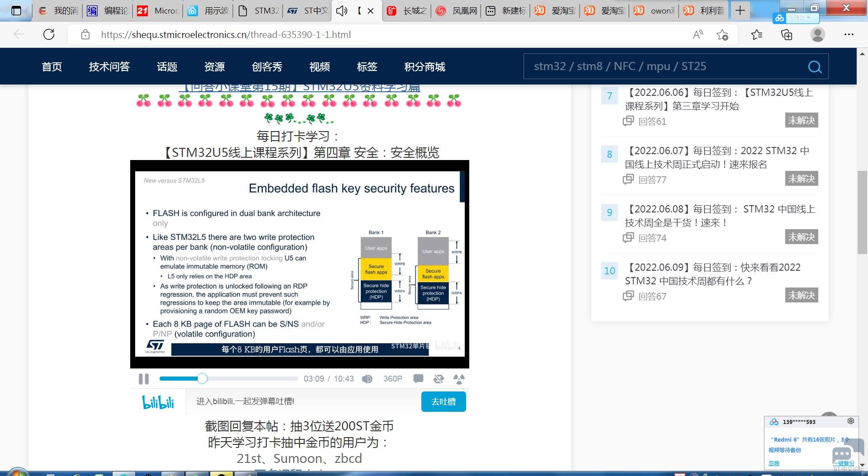Screen dimensions: 868x476
Task: Open the collections icon
Action: point(787,35)
